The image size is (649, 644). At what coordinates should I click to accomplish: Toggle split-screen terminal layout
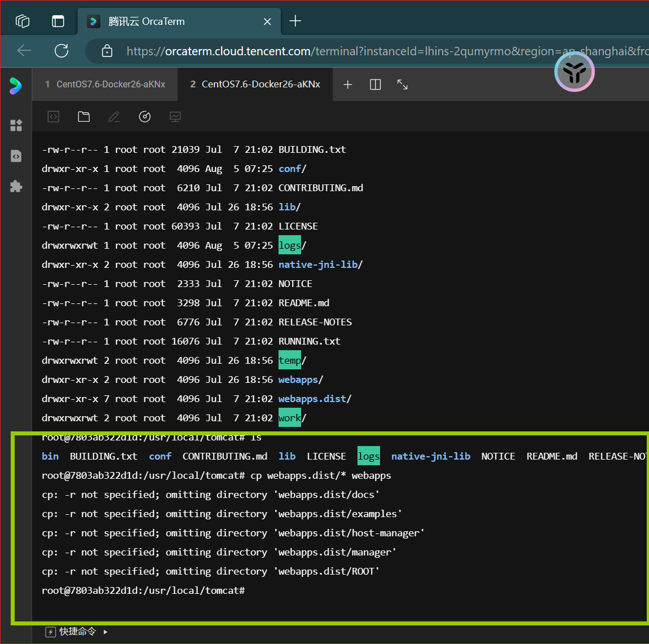pyautogui.click(x=375, y=85)
